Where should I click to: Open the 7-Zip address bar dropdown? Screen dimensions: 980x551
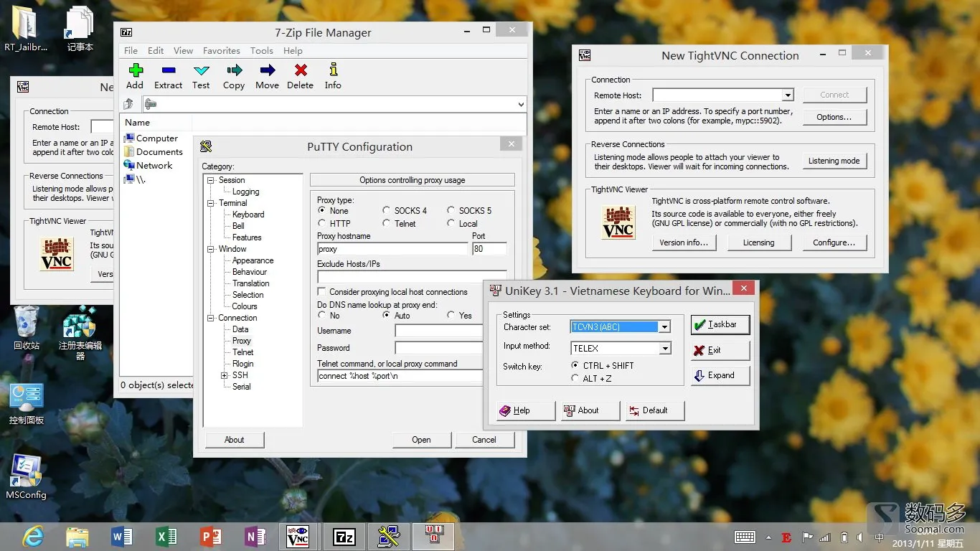pos(521,104)
